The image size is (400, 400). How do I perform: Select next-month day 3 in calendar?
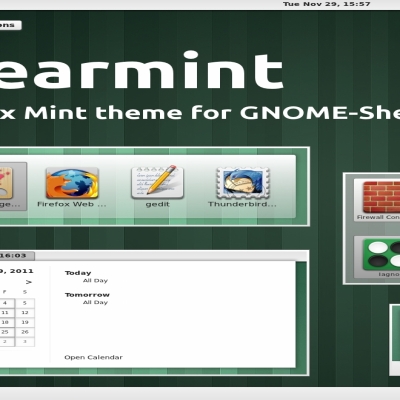coord(25,342)
